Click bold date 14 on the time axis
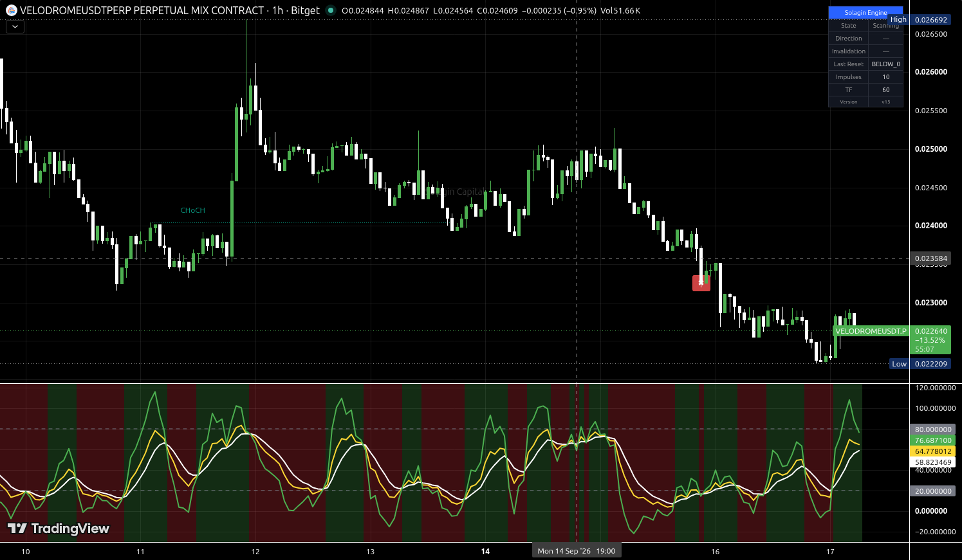 (x=485, y=552)
